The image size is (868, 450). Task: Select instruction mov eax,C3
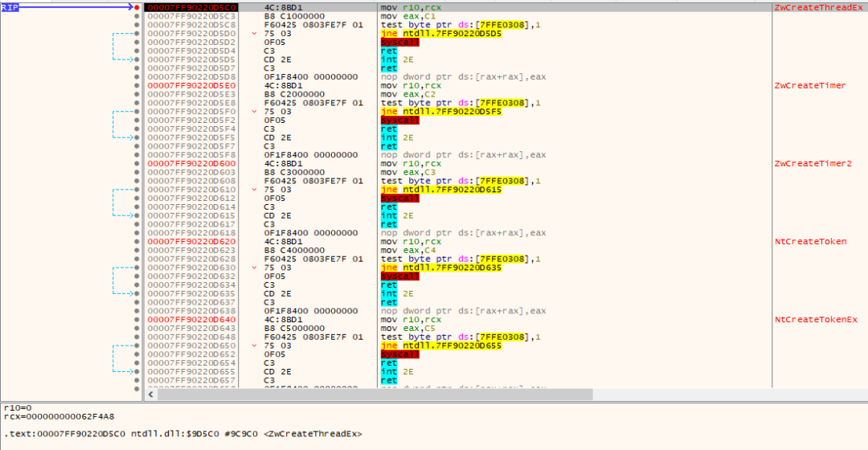pos(408,172)
